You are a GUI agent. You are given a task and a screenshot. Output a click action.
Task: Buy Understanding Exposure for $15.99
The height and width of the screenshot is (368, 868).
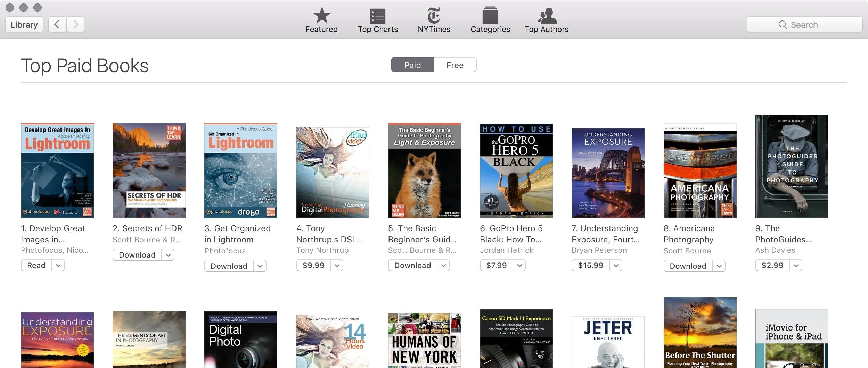pos(590,266)
